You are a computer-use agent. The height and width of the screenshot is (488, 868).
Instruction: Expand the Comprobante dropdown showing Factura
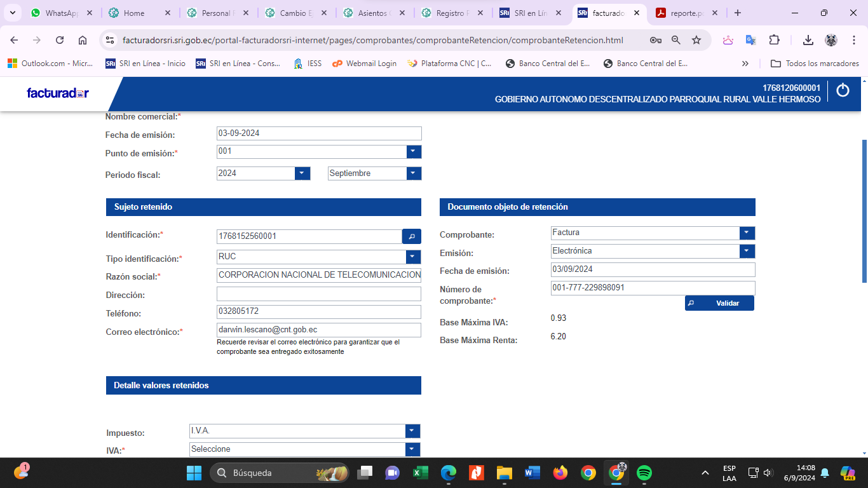[x=747, y=233]
